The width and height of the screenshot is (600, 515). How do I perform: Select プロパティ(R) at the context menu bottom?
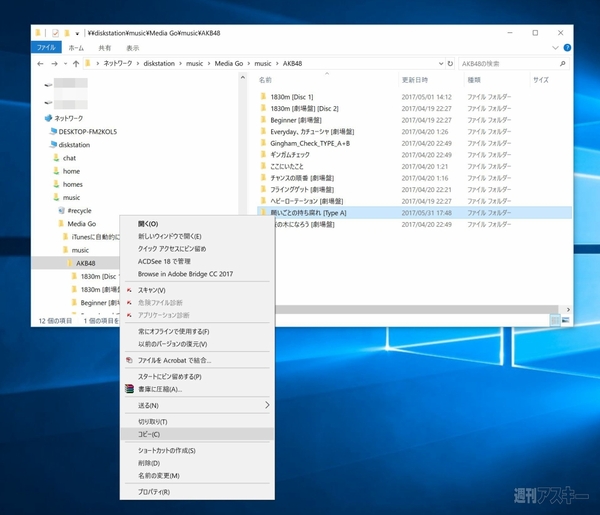tap(154, 492)
